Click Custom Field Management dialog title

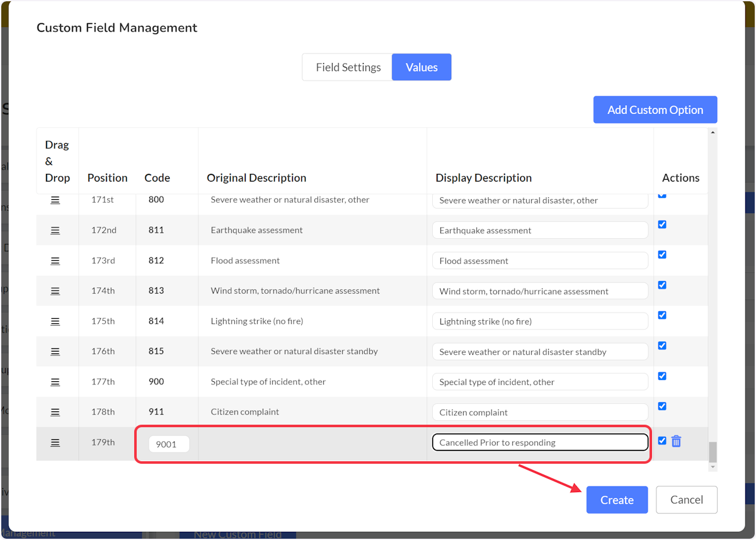click(x=117, y=28)
